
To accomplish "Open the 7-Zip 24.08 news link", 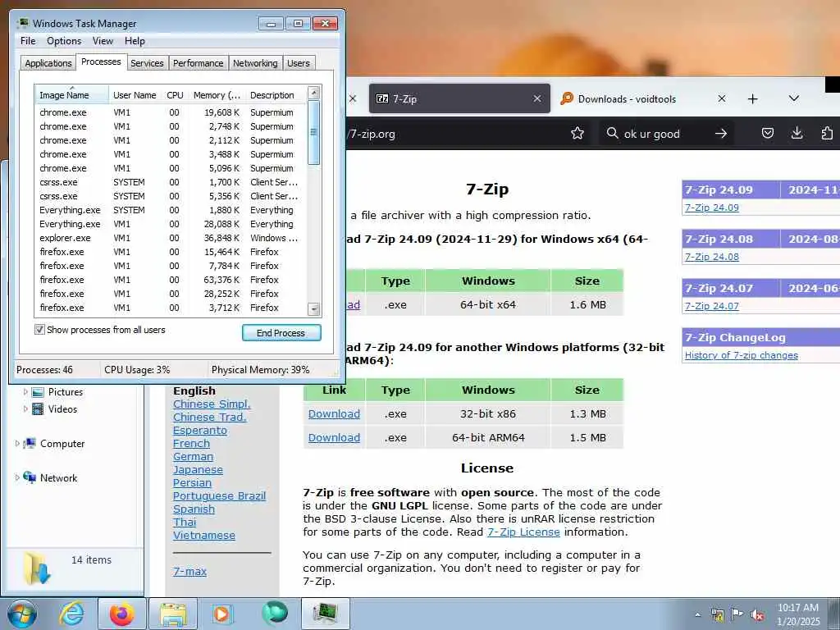I will click(x=711, y=257).
